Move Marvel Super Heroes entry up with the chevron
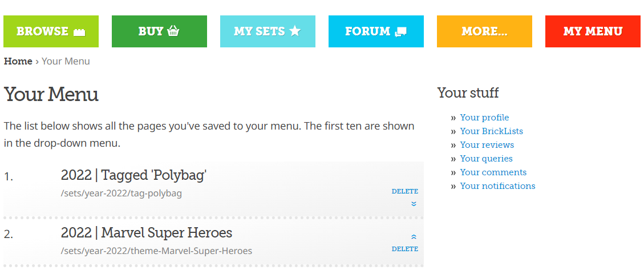This screenshot has height=270, width=644. pyautogui.click(x=414, y=237)
